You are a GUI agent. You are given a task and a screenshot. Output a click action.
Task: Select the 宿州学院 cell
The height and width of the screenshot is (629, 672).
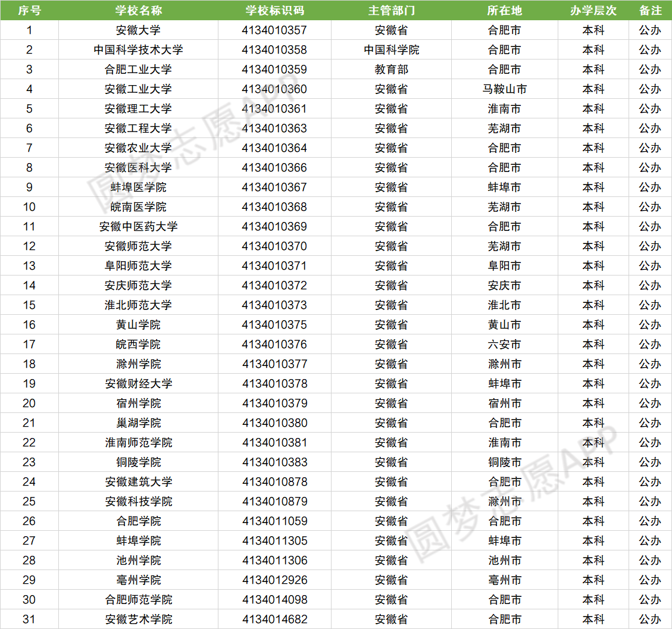click(x=139, y=403)
